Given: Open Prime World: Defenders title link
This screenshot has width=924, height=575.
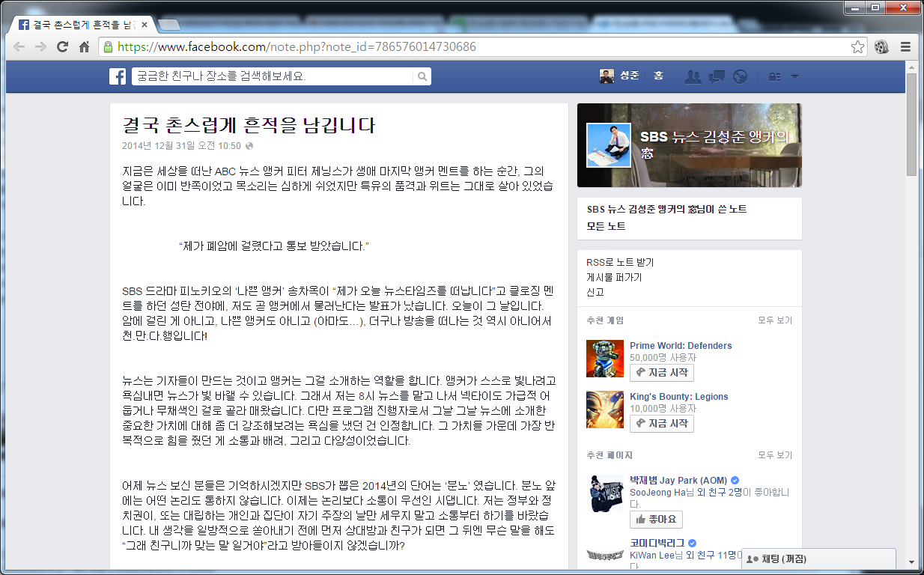Looking at the screenshot, I should (x=681, y=345).
